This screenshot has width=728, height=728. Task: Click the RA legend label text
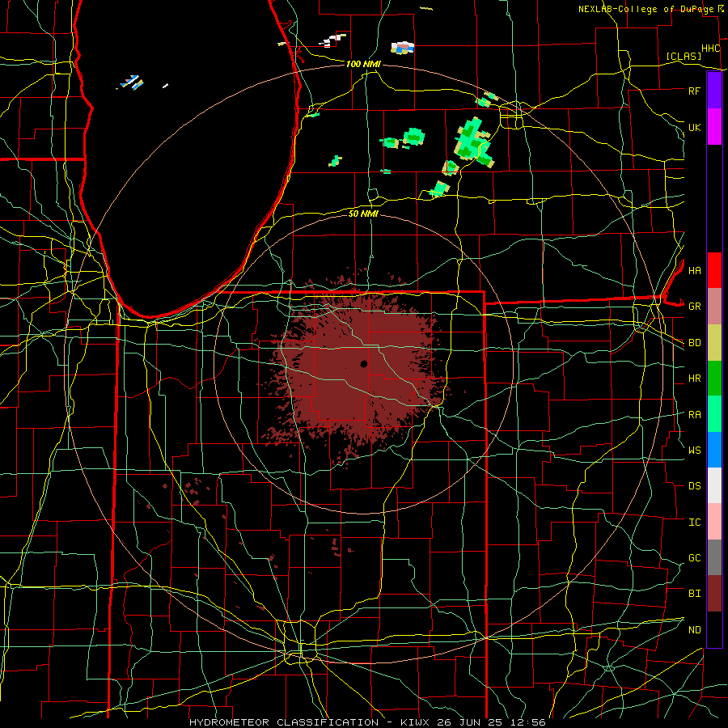[694, 415]
